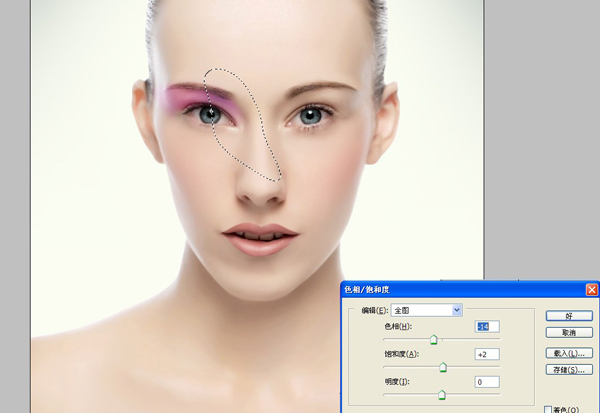Click the 饱和度 saturation slider handle
This screenshot has width=600, height=413.
pyautogui.click(x=443, y=367)
